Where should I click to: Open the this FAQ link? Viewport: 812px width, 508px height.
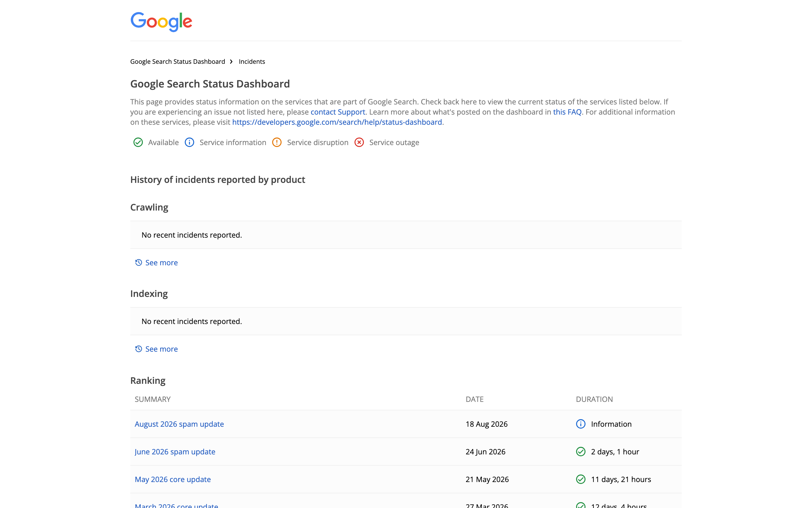(567, 112)
